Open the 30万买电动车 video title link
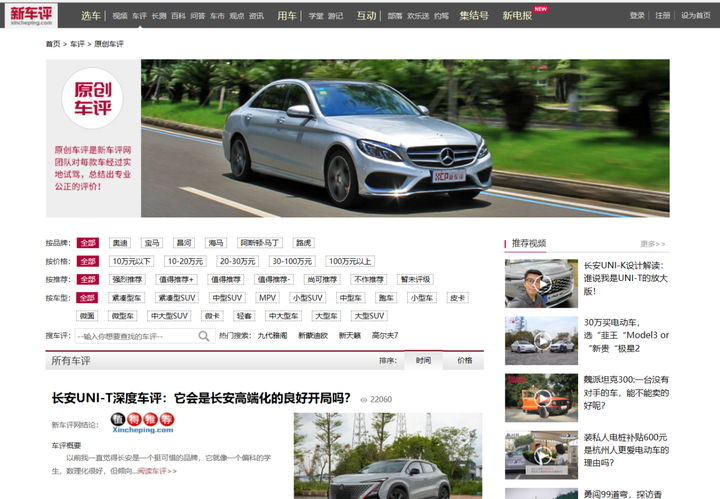 tap(626, 336)
